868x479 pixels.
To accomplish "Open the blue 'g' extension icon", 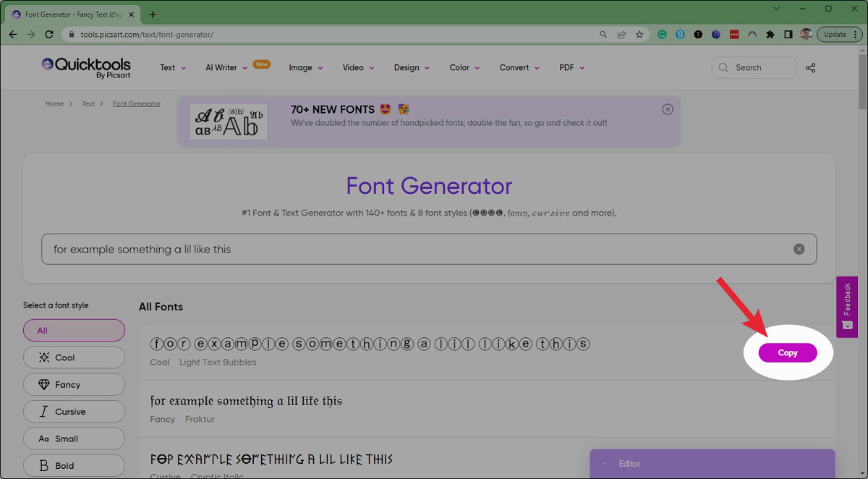I will point(680,34).
